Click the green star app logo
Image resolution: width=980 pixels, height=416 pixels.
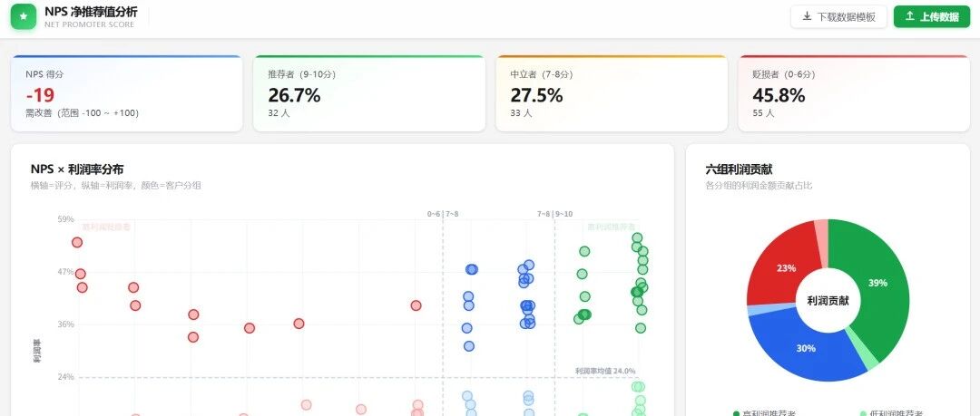(24, 16)
